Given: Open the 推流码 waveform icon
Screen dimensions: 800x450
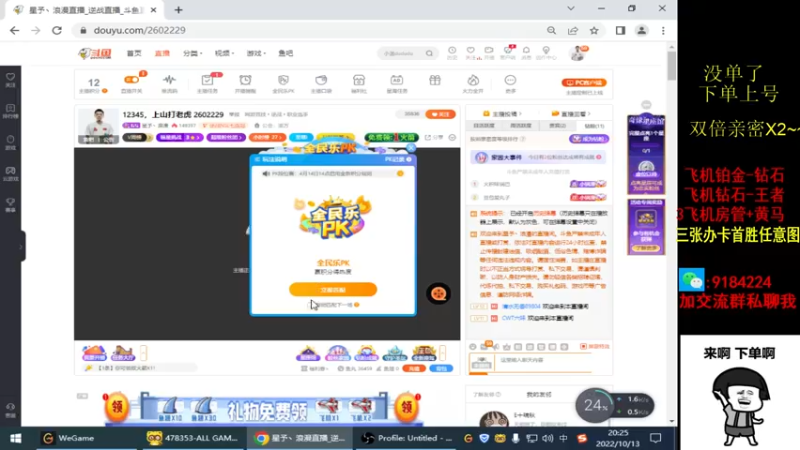Looking at the screenshot, I should tap(169, 80).
